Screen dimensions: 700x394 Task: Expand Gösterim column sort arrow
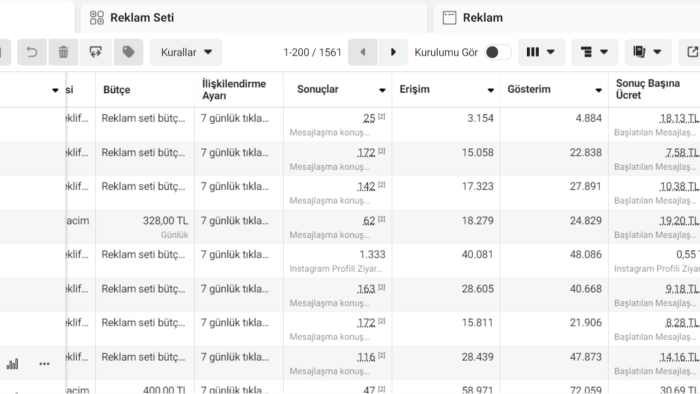pos(599,90)
